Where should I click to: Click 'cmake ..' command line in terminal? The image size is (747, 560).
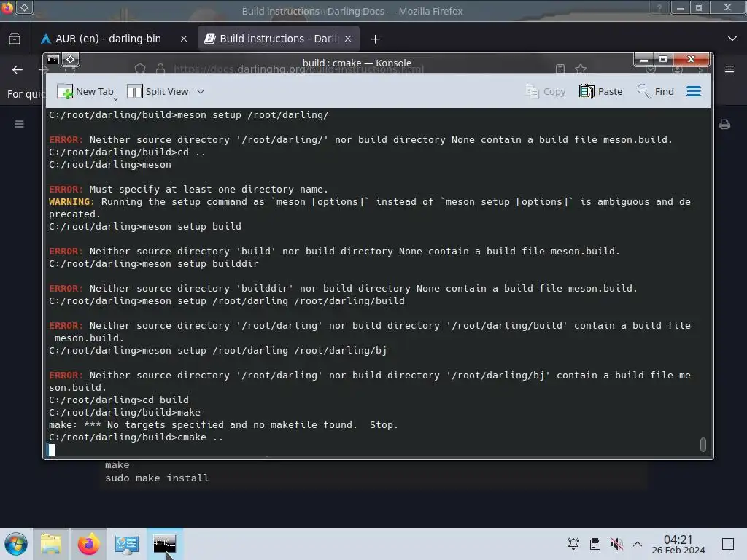(136, 437)
